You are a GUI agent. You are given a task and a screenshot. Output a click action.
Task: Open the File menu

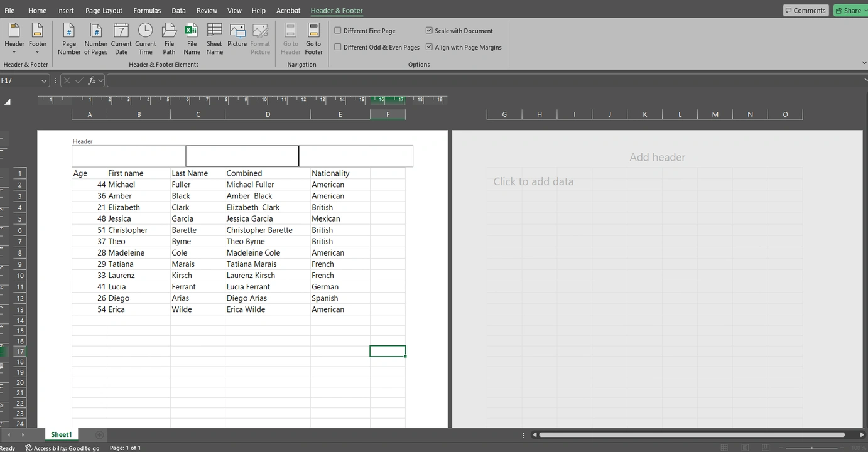pos(9,10)
